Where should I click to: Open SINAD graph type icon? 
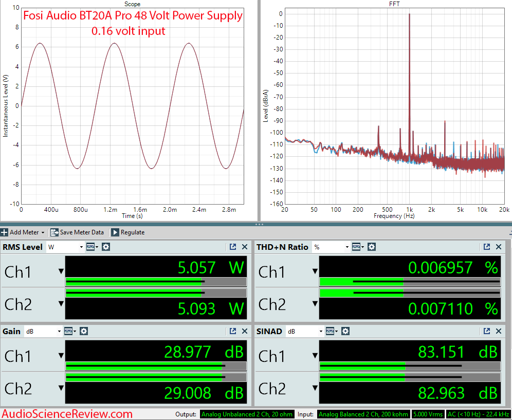click(x=332, y=331)
